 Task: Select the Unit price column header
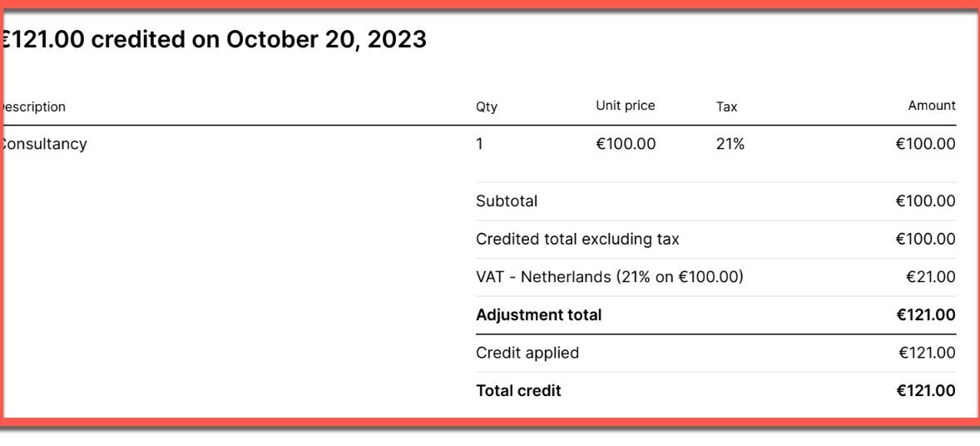pyautogui.click(x=626, y=106)
